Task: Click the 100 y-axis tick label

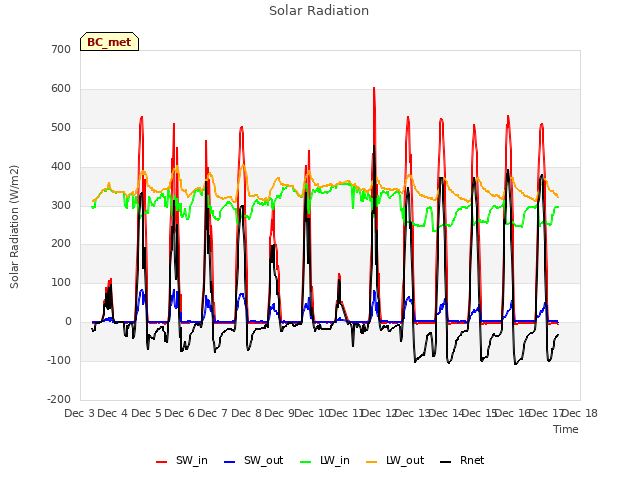Action: 61,282
